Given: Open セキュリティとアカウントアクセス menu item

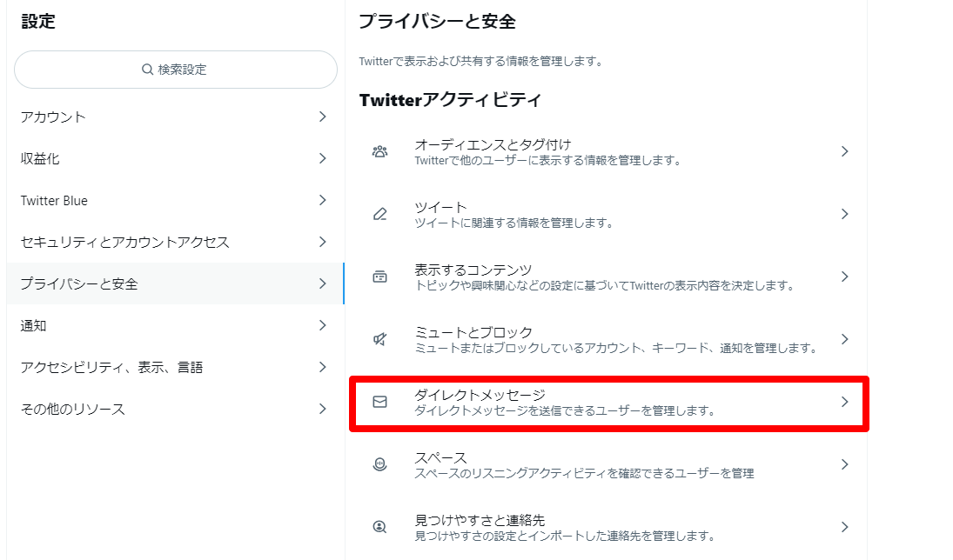Looking at the screenshot, I should click(124, 242).
